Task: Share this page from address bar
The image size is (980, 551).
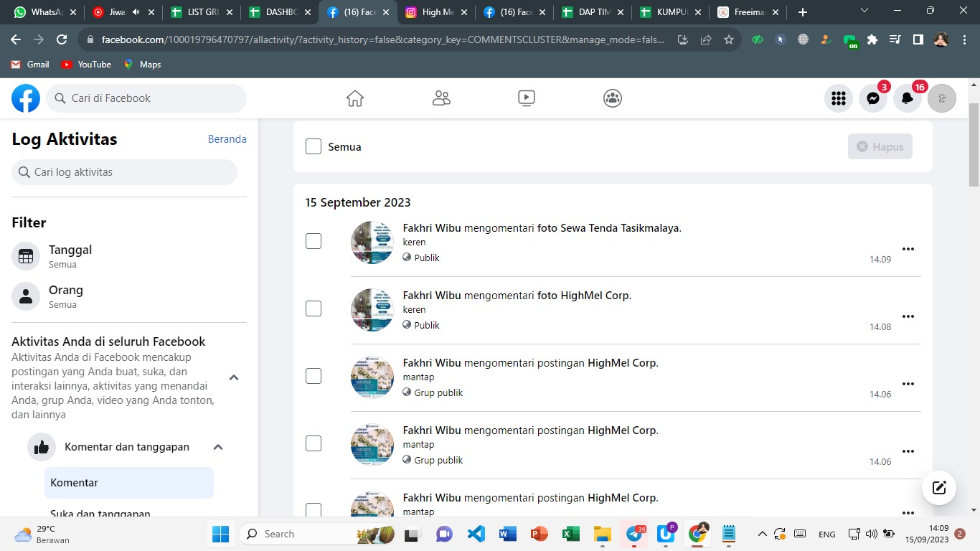Action: (706, 40)
